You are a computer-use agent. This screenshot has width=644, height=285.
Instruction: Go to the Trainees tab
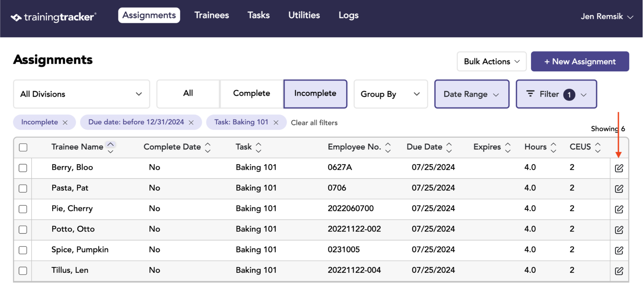(212, 15)
